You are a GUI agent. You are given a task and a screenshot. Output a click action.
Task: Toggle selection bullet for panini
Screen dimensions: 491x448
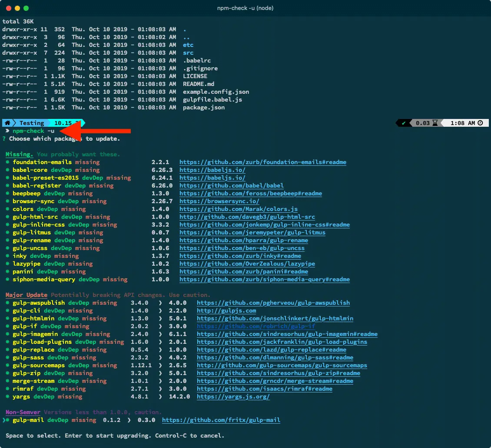[x=7, y=272]
